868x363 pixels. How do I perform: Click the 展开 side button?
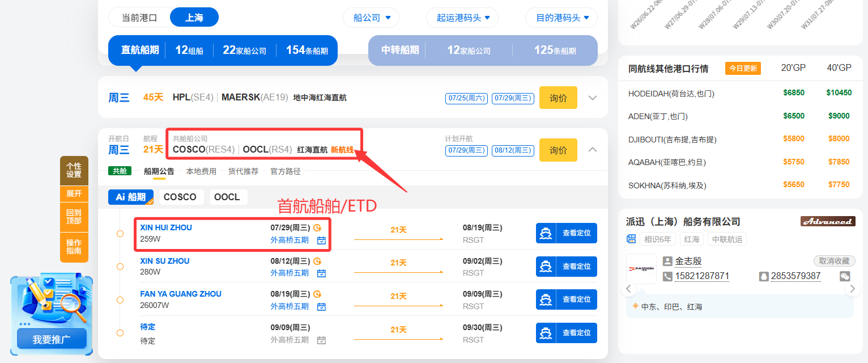click(x=74, y=193)
